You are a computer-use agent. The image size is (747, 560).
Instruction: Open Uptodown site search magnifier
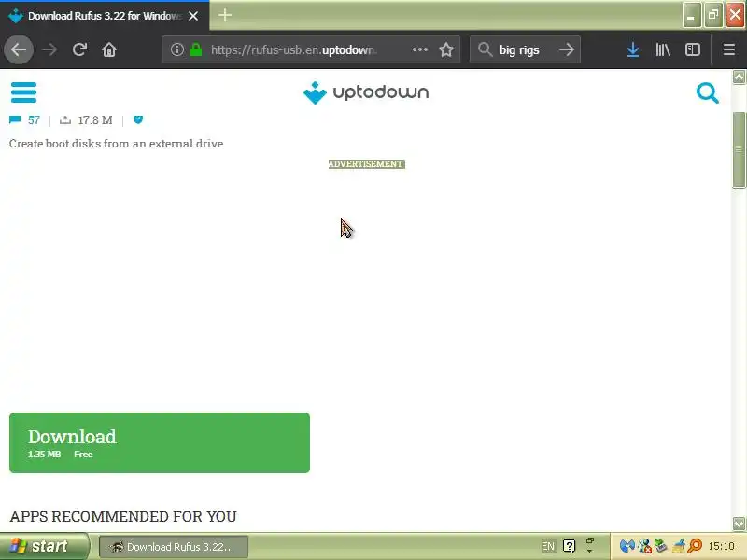pyautogui.click(x=708, y=92)
